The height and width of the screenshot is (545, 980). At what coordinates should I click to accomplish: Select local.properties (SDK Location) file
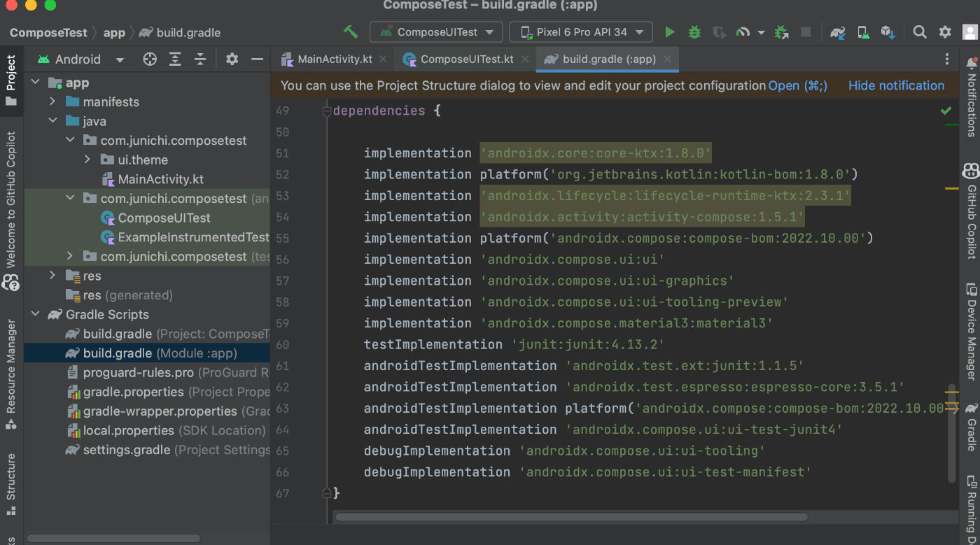tap(165, 431)
